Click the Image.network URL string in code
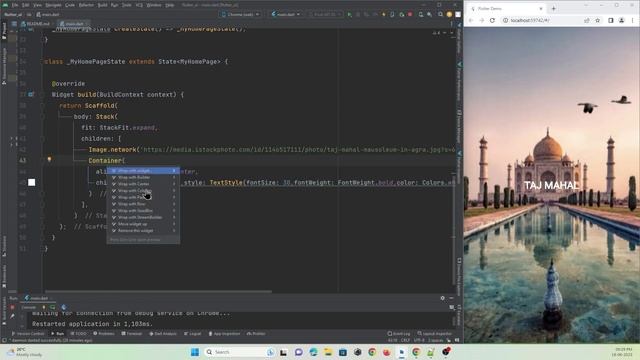Viewport: 640px width, 360px height. pyautogui.click(x=298, y=150)
